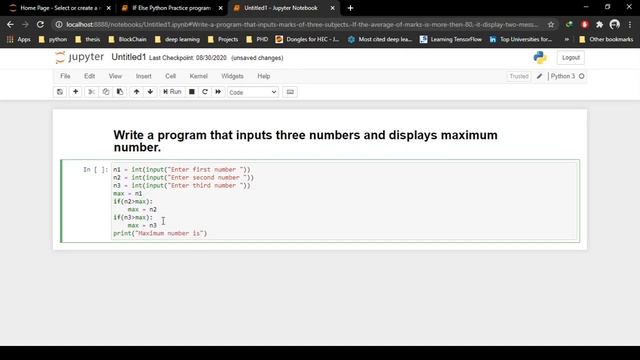The width and height of the screenshot is (640, 360).
Task: Click the pencil edit mode icon
Action: coord(539,76)
